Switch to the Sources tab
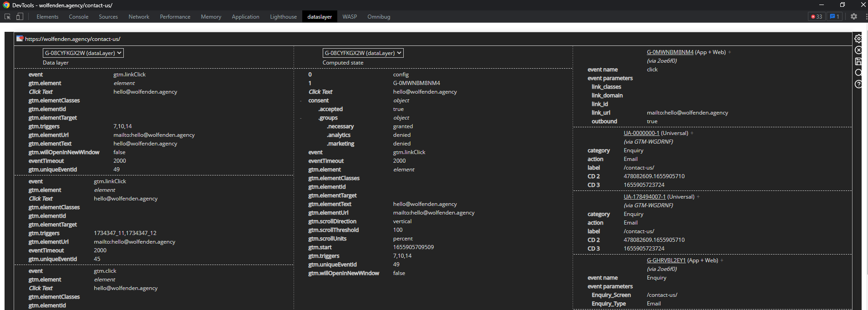 pos(108,17)
